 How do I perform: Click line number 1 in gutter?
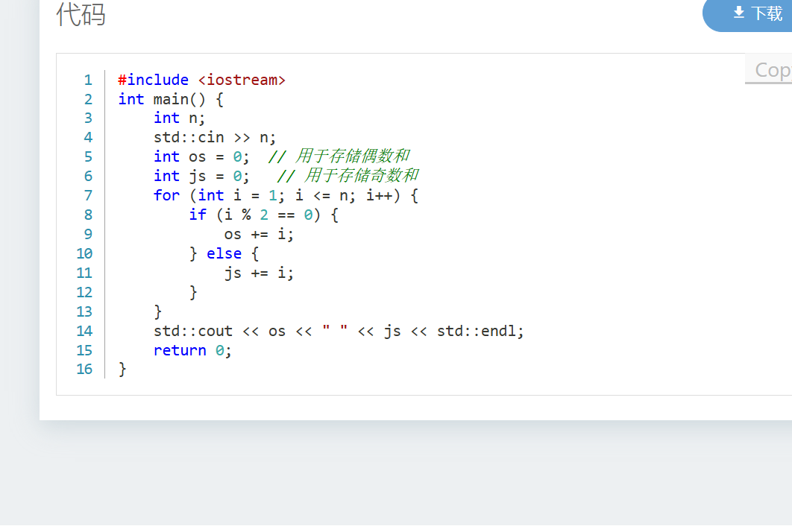pyautogui.click(x=88, y=80)
